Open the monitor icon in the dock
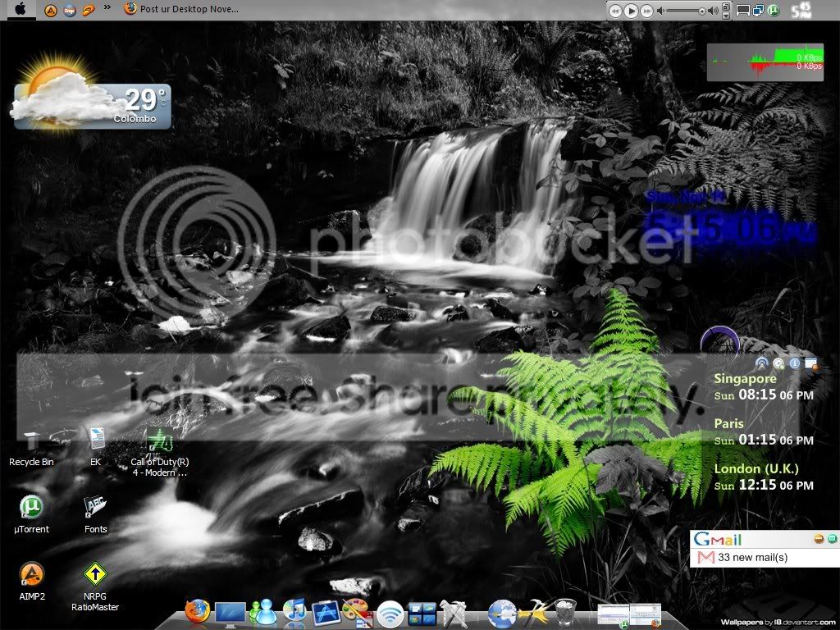Viewport: 840px width, 630px height. coord(231,614)
